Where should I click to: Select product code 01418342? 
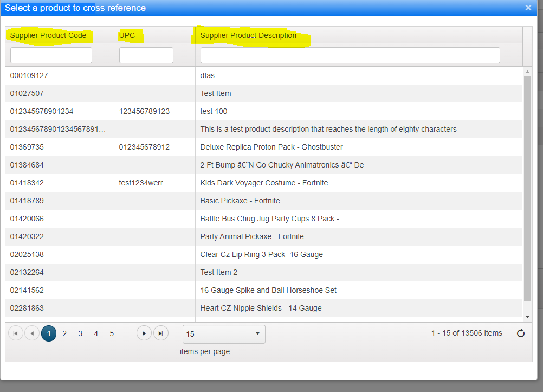27,183
